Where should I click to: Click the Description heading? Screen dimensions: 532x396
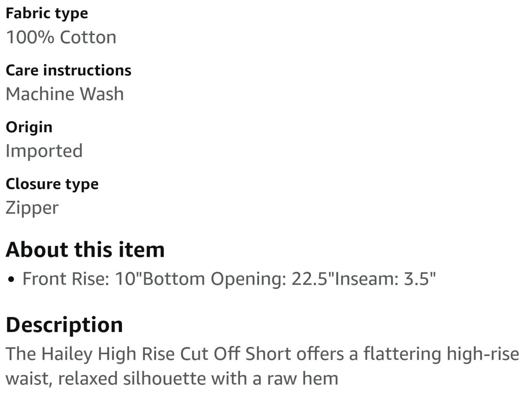65,325
